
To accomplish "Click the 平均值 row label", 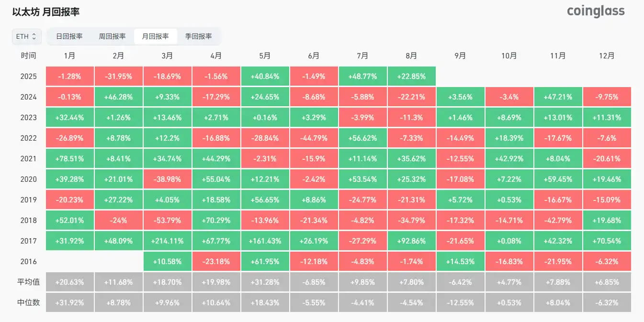I will (28, 282).
